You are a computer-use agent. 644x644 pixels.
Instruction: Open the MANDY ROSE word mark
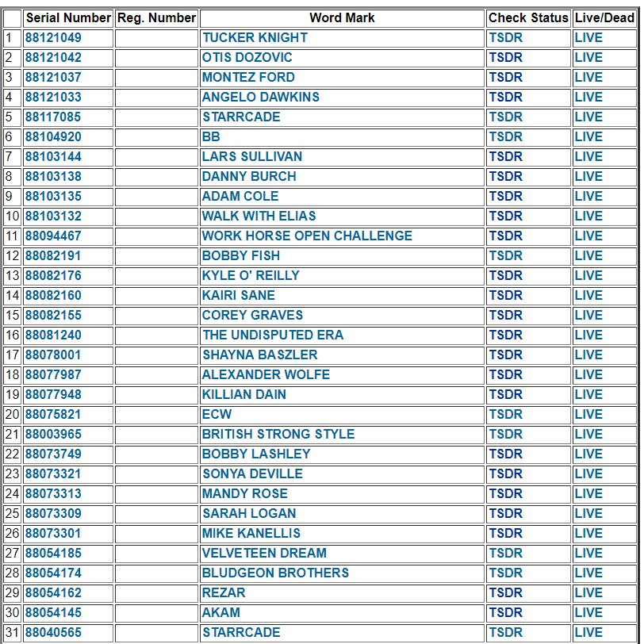245,493
